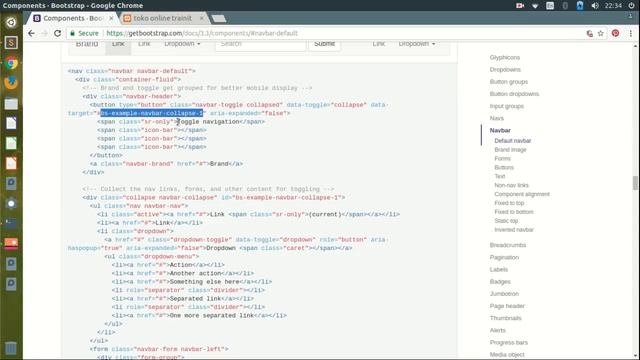Close the toko online tab

pyautogui.click(x=201, y=18)
